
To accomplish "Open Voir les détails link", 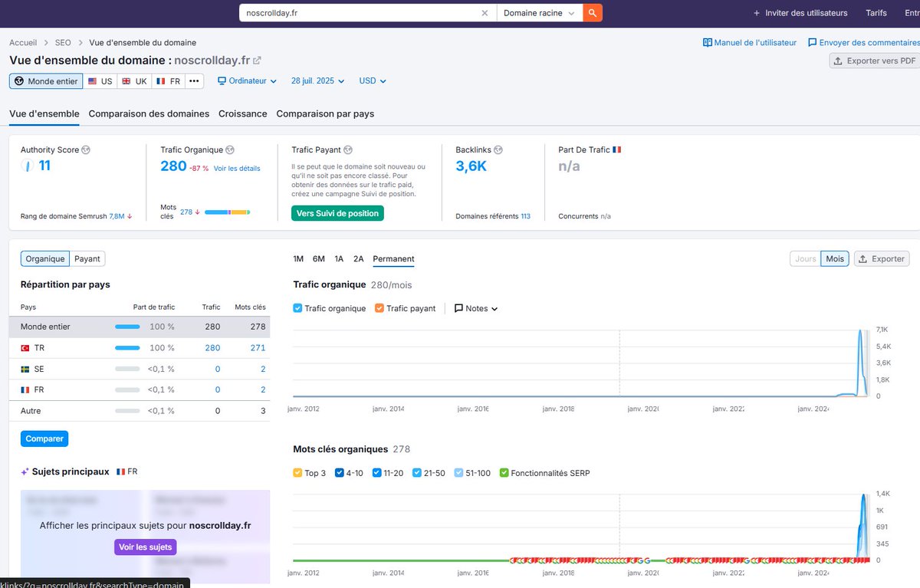I will [237, 169].
